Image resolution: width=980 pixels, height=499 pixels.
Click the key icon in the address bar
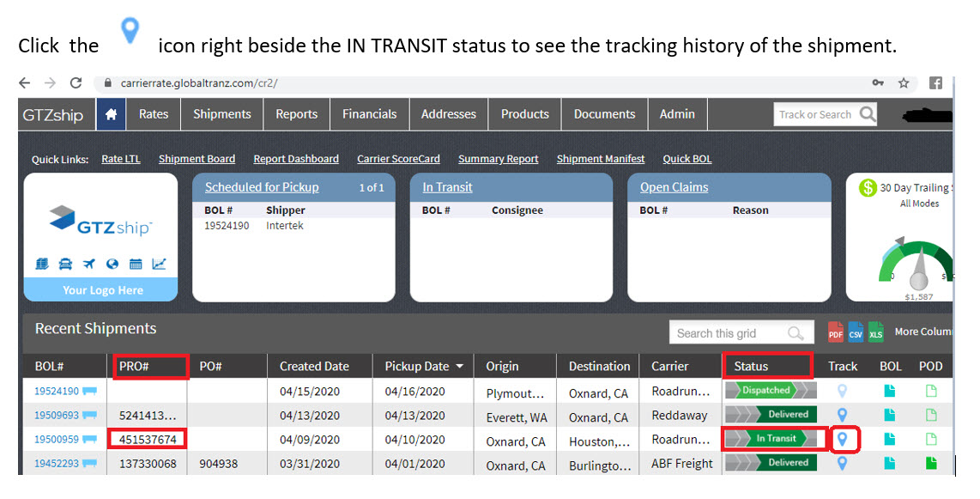point(879,84)
